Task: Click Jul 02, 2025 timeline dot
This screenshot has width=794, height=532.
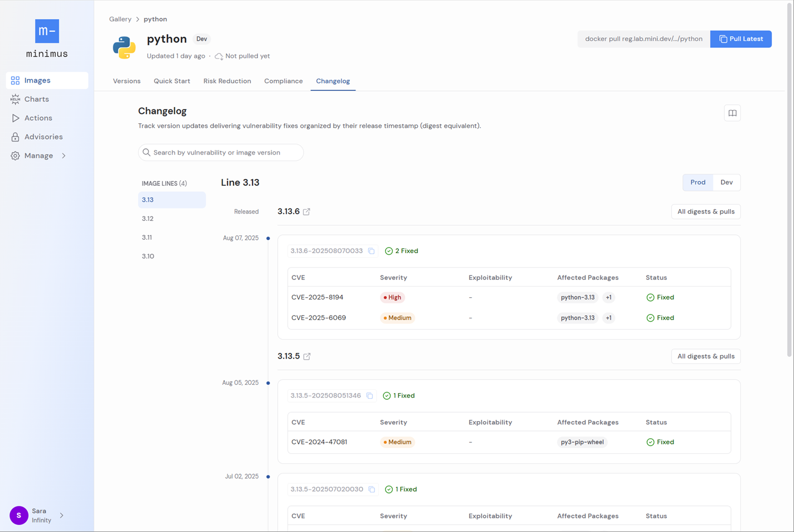Action: click(x=268, y=477)
